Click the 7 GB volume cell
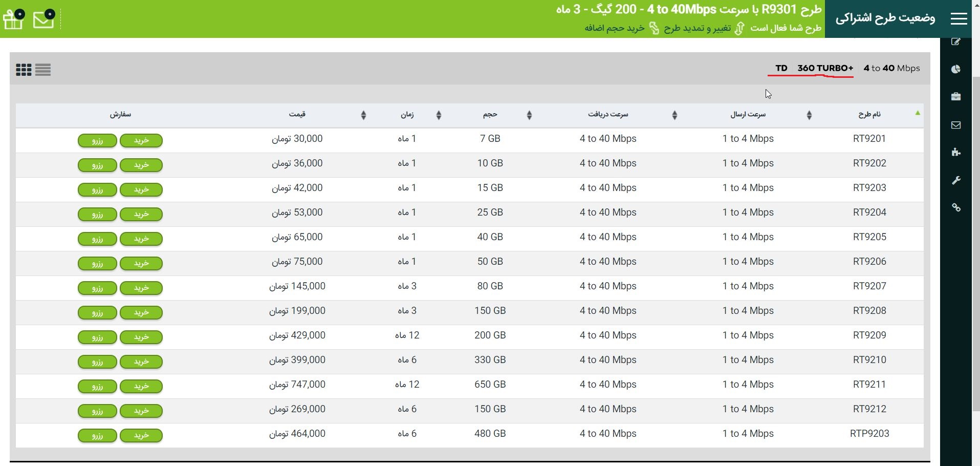Image resolution: width=980 pixels, height=466 pixels. pyautogui.click(x=490, y=139)
